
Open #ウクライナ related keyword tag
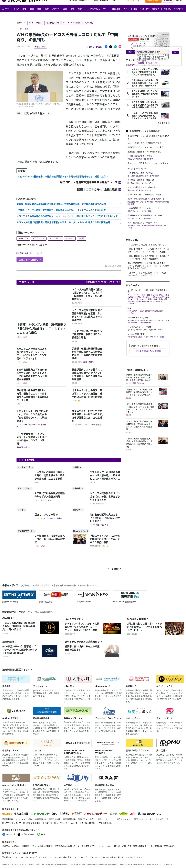(x=39, y=238)
